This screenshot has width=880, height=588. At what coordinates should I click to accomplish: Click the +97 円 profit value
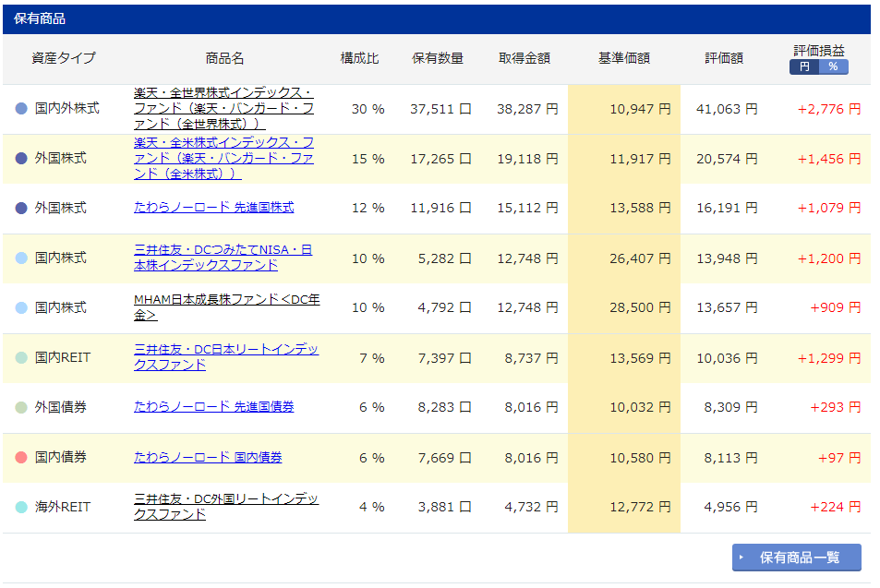(x=839, y=458)
